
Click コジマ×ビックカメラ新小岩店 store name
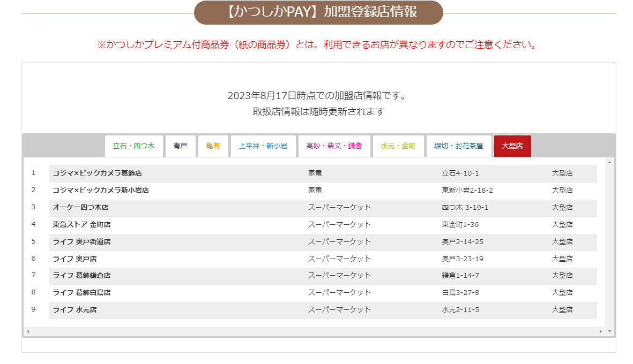tap(101, 191)
